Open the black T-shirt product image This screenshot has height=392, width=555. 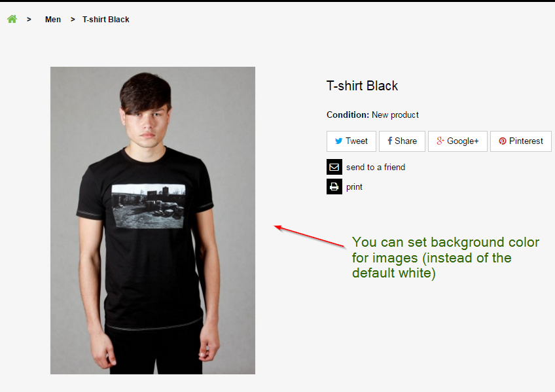pos(152,220)
